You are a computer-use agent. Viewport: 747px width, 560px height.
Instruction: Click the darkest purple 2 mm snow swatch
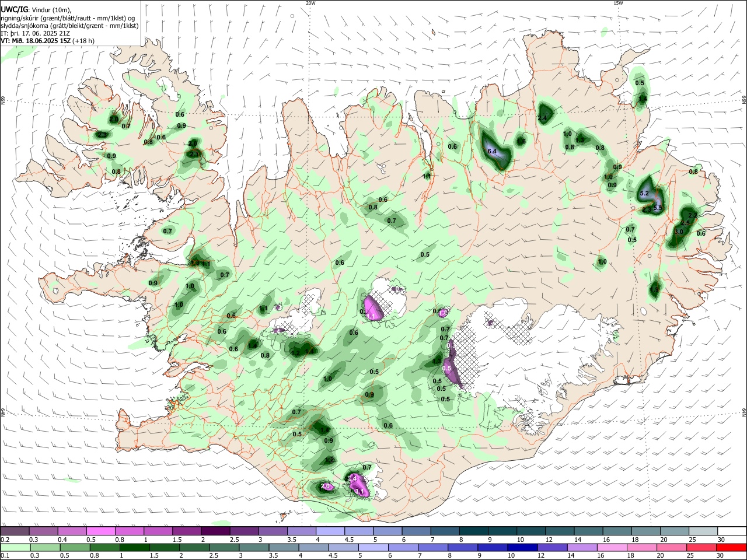[215, 531]
